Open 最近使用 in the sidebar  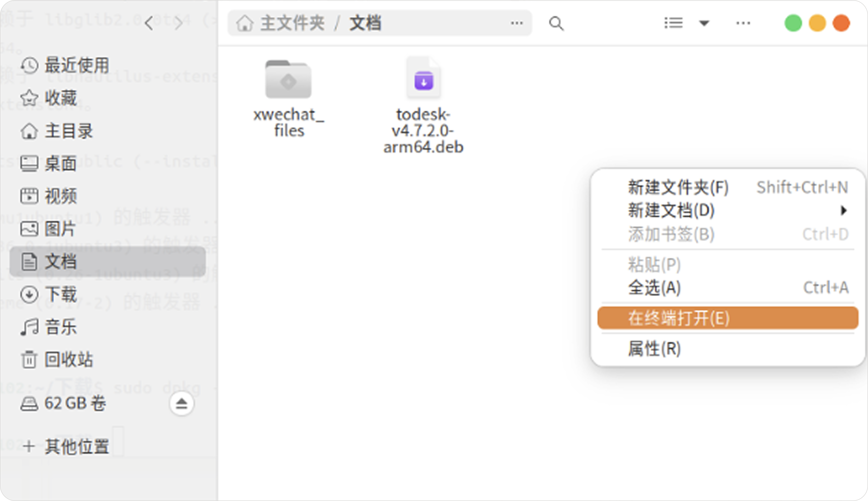(x=108, y=65)
